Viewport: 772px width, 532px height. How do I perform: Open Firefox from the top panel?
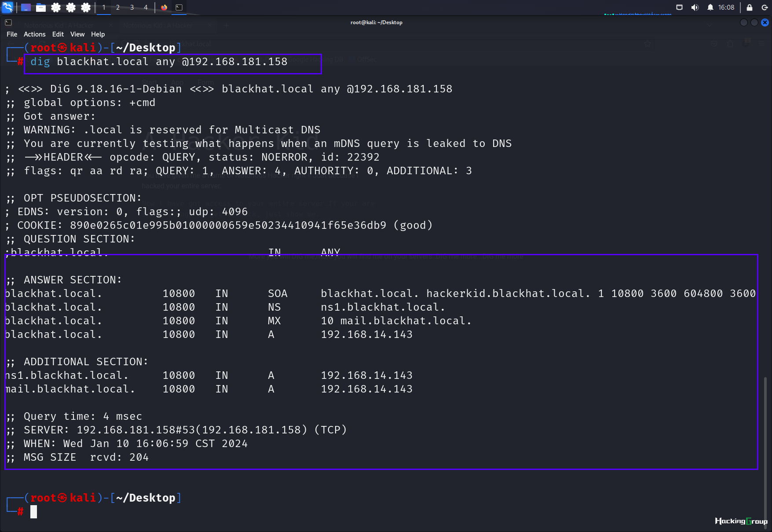click(x=164, y=7)
